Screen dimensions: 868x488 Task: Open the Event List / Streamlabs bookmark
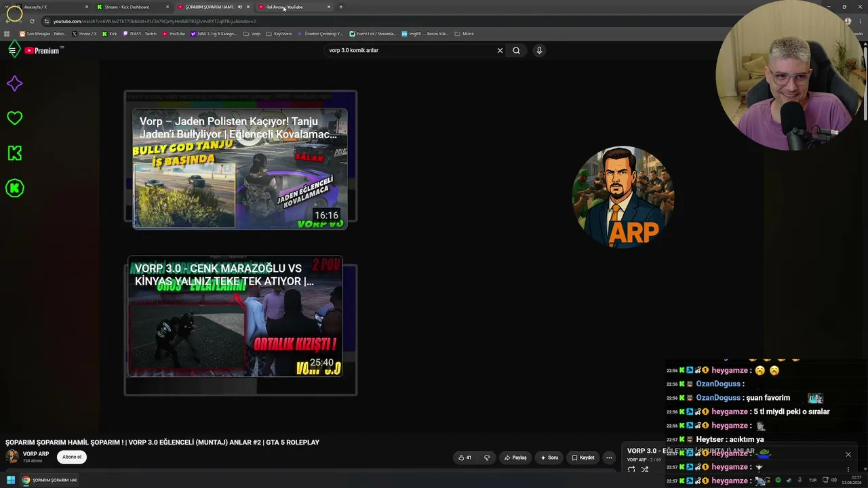[373, 34]
